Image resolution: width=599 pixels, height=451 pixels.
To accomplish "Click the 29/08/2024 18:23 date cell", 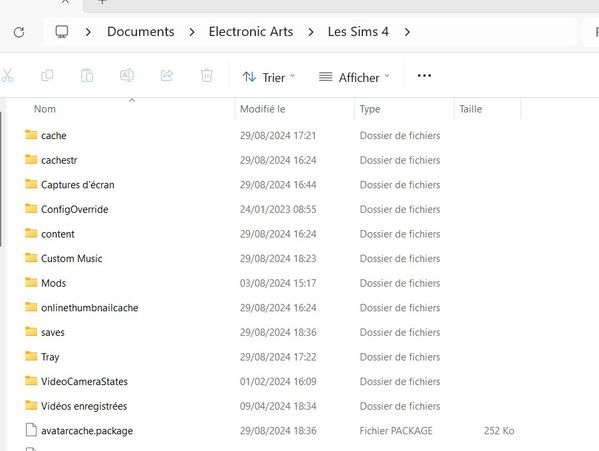I will 278,259.
